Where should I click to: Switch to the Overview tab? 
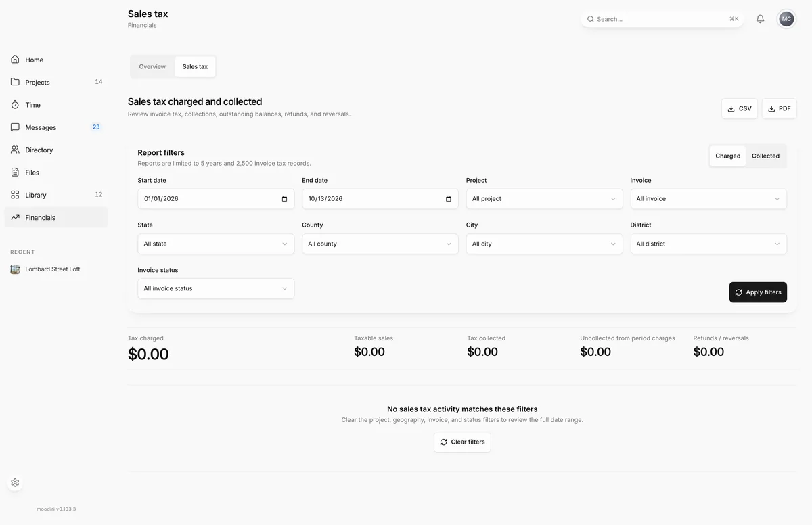(152, 66)
